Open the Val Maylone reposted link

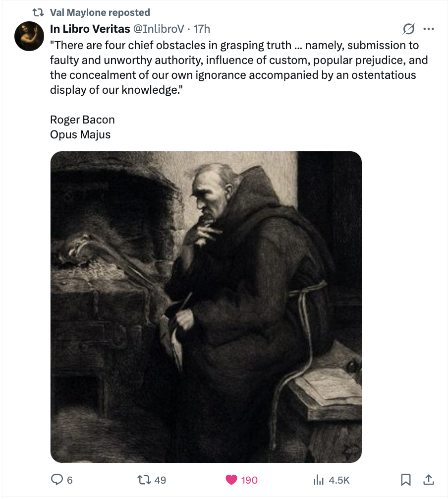coord(100,12)
